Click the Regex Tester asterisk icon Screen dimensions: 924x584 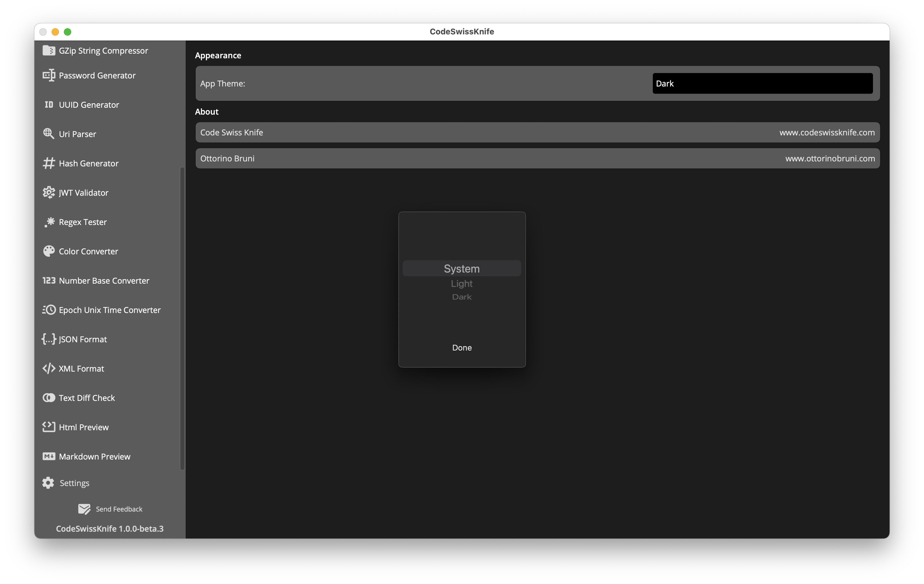coord(49,222)
